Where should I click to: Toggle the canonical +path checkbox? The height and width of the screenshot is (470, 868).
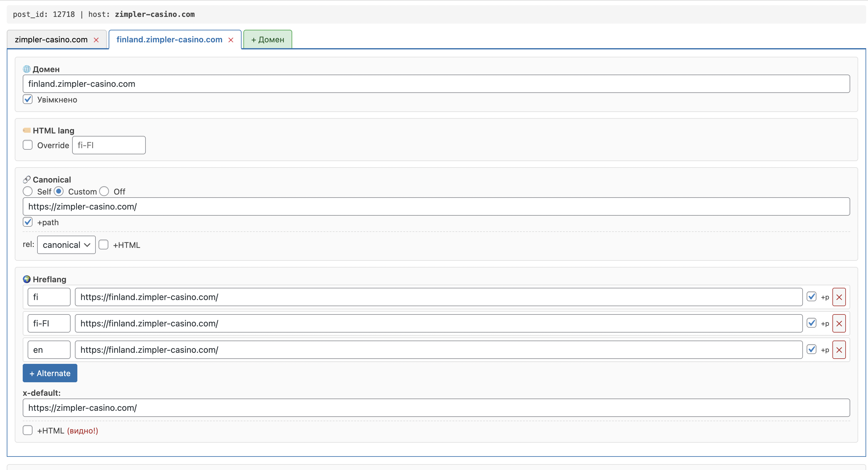28,222
